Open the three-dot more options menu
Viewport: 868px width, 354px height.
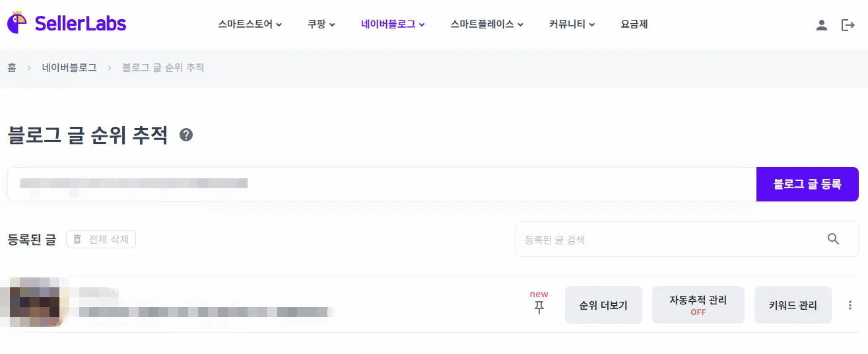click(x=850, y=305)
